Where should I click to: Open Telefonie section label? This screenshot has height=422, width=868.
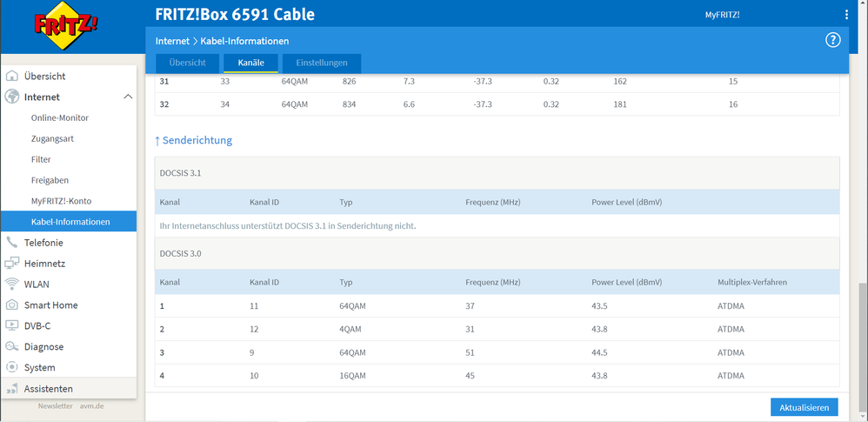[43, 242]
